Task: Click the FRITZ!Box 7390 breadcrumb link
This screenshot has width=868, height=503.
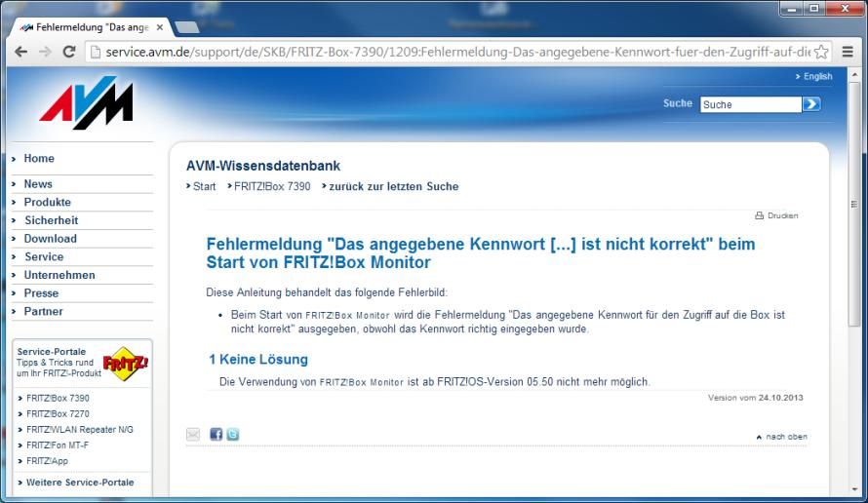Action: [272, 186]
